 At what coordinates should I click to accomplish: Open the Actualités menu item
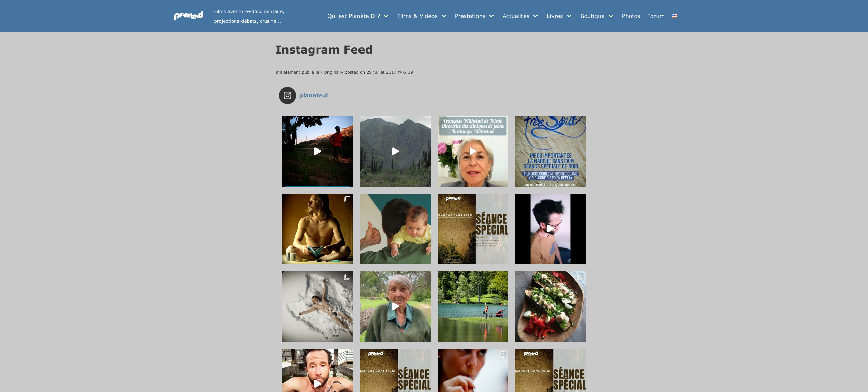tap(516, 16)
